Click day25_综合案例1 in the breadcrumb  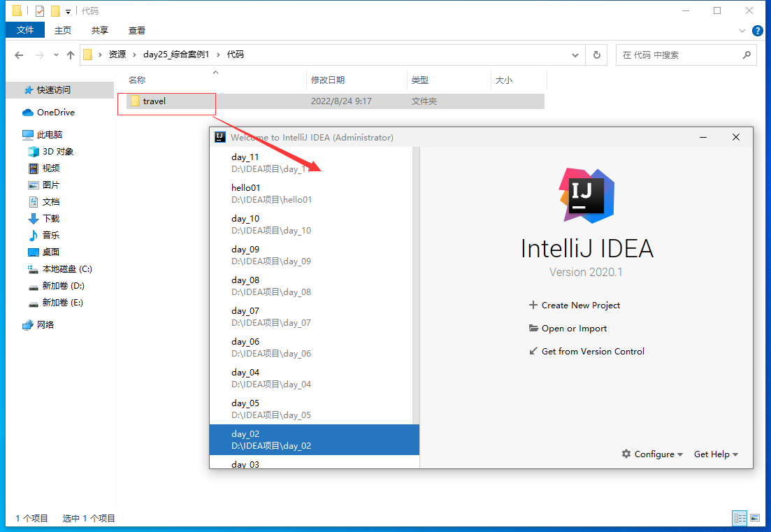[176, 54]
